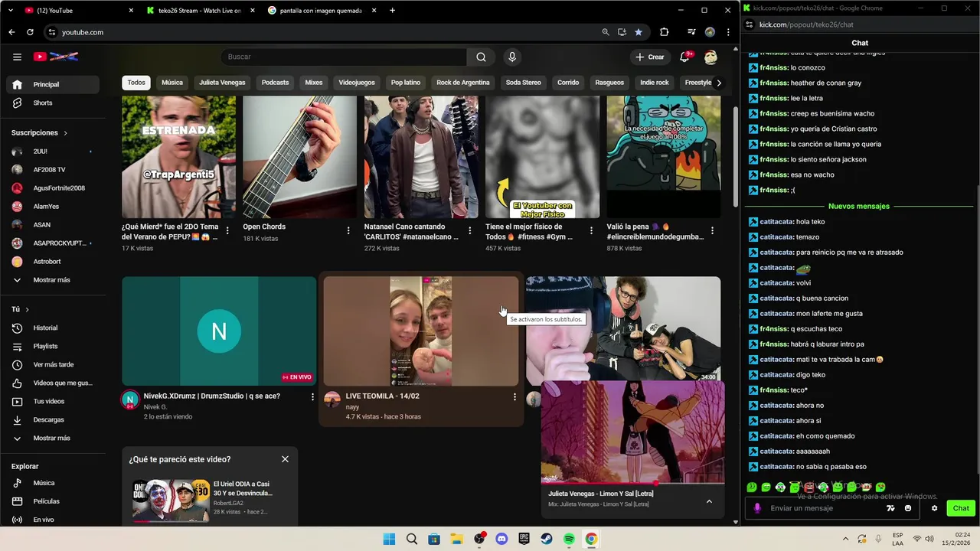This screenshot has width=980, height=551.
Task: Open emoji picker in Kick chat
Action: coord(908,508)
